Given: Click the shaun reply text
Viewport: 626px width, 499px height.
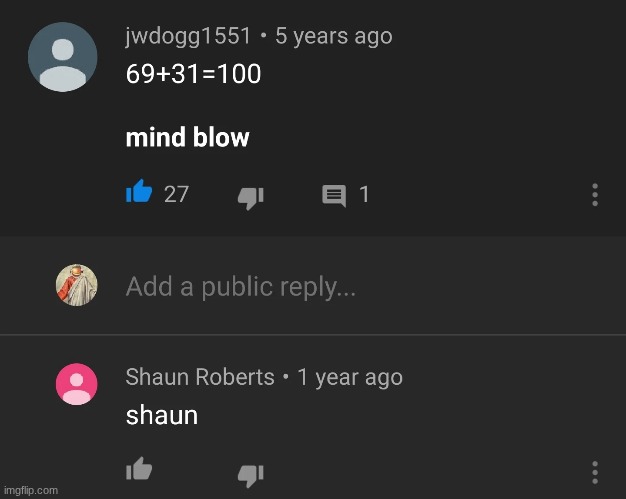Looking at the screenshot, I should [x=162, y=415].
